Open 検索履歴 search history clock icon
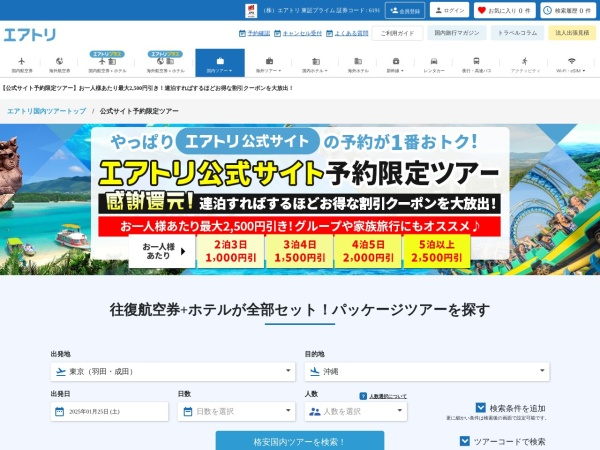This screenshot has height=450, width=600. coord(570,11)
